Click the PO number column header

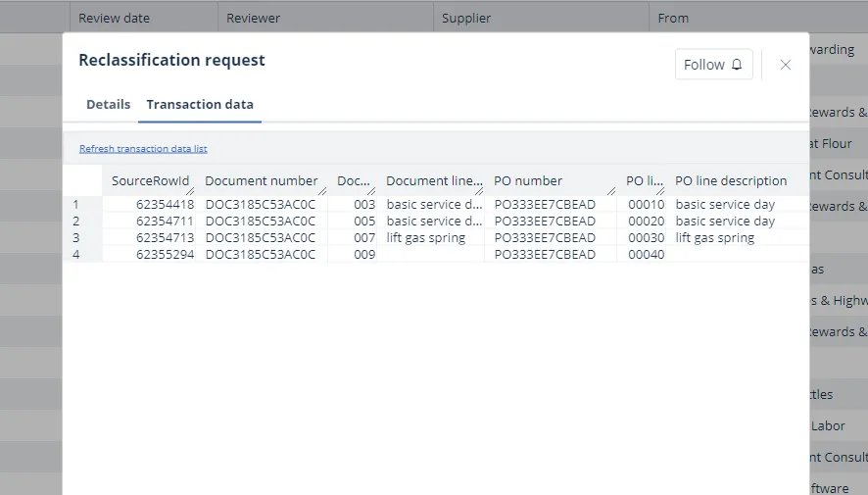(528, 180)
